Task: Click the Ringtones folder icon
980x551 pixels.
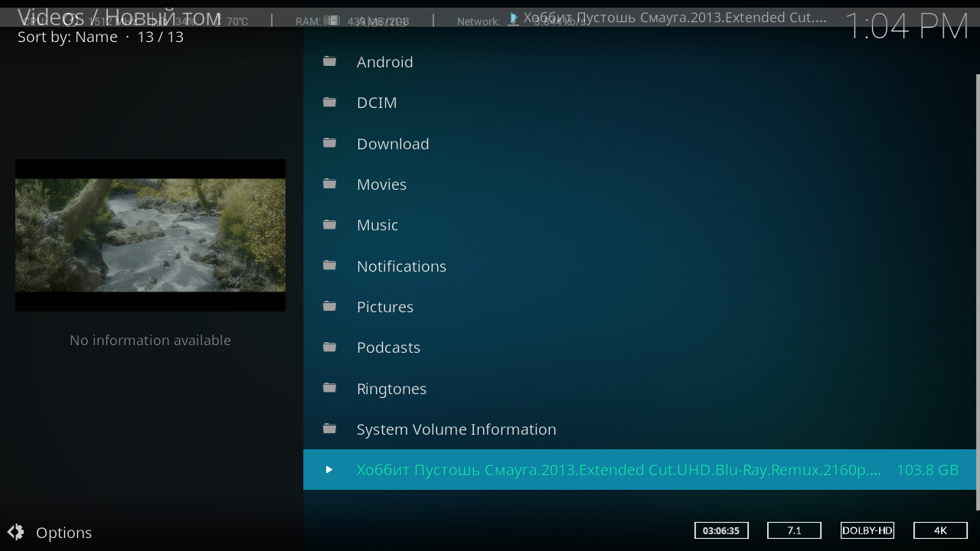Action: point(330,388)
